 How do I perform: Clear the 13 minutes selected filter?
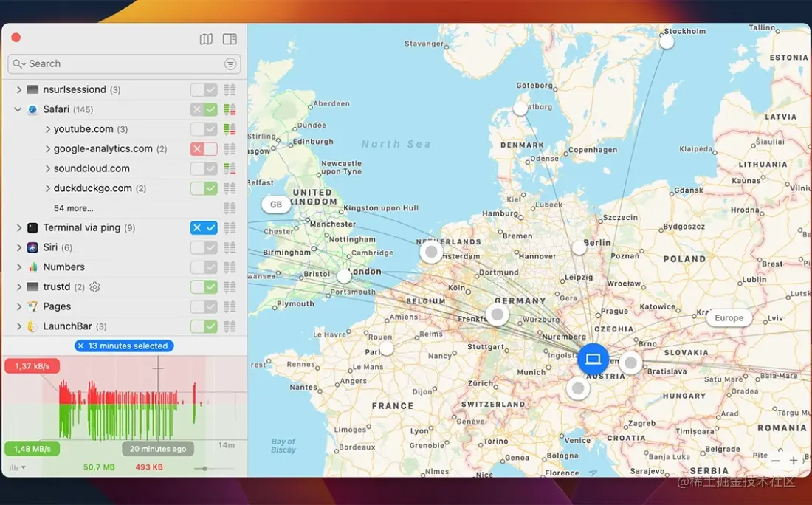(x=80, y=346)
